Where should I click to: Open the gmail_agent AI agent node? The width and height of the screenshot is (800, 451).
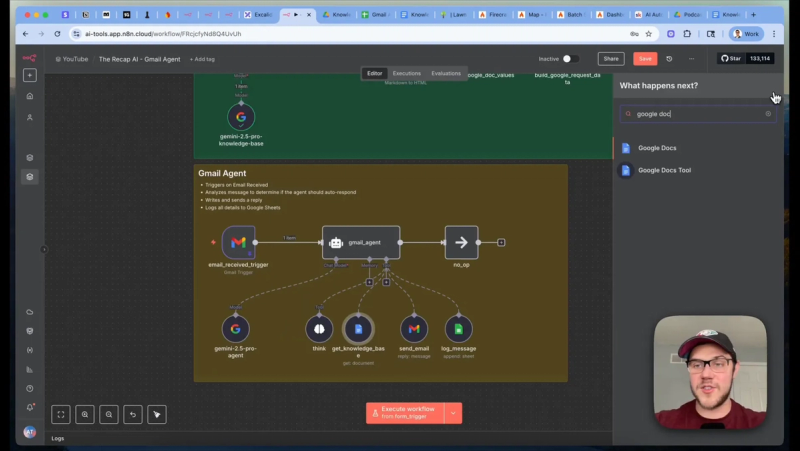(x=361, y=242)
